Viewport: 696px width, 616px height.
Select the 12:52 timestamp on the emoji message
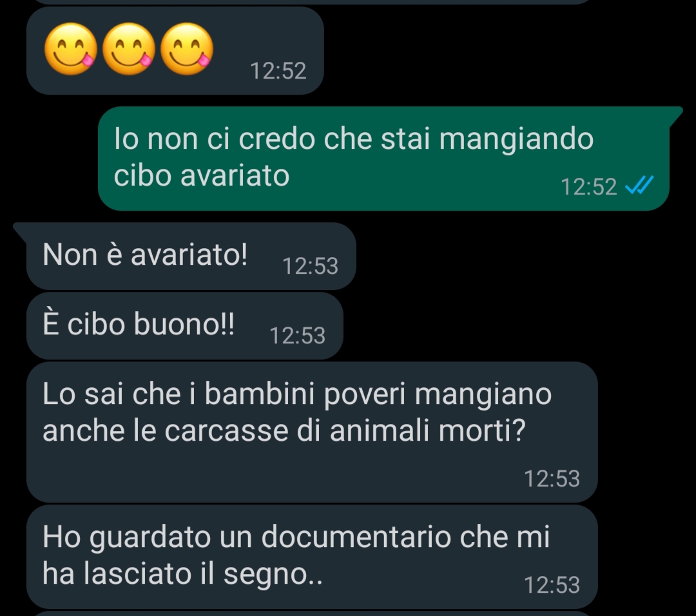click(278, 71)
